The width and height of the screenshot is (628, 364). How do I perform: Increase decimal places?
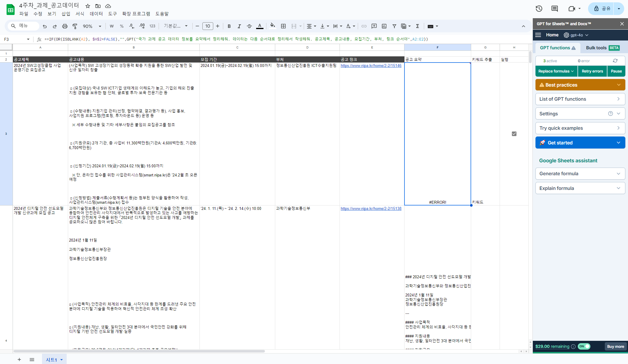(x=142, y=26)
